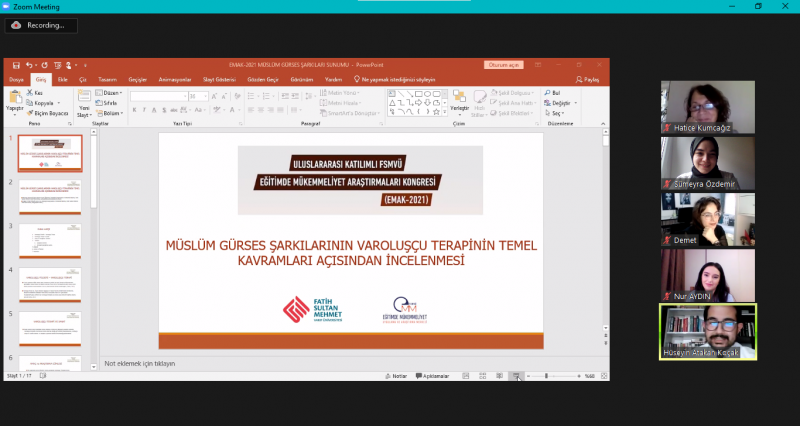800x426 pixels.
Task: Click the Yerleştir arrange icon
Action: 460,99
